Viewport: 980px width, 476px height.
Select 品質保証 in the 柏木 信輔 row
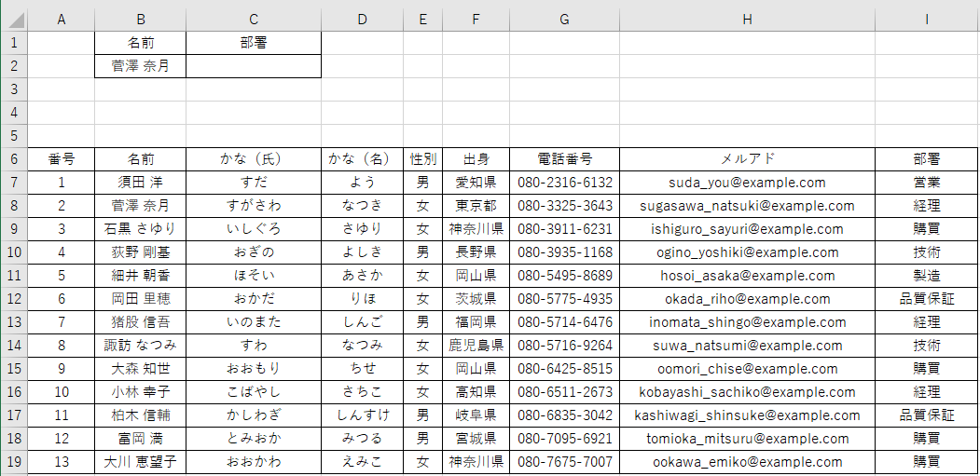click(927, 415)
